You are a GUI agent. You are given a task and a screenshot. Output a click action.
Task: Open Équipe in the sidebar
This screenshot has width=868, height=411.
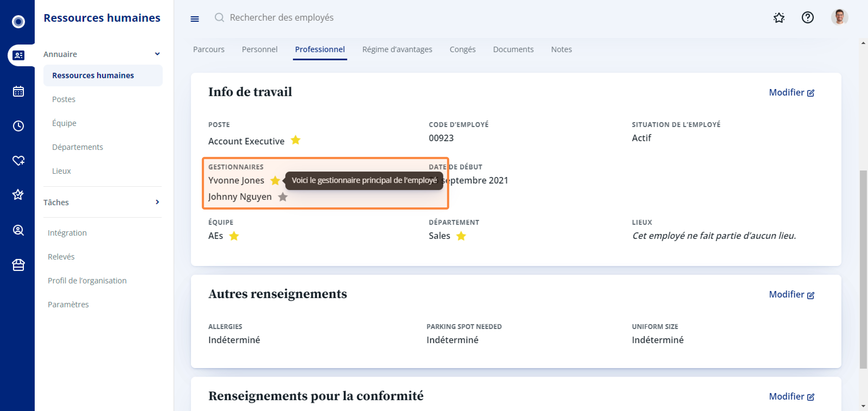click(64, 123)
